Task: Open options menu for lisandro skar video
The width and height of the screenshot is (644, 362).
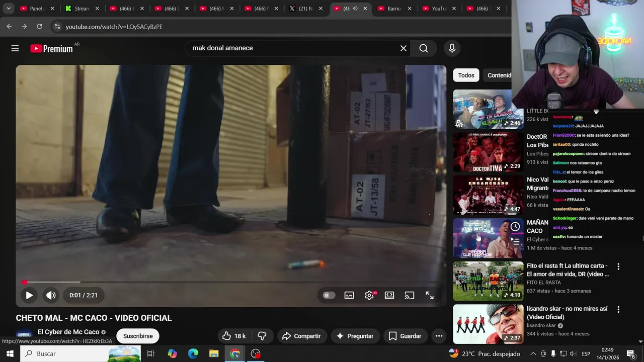Action: point(618,310)
